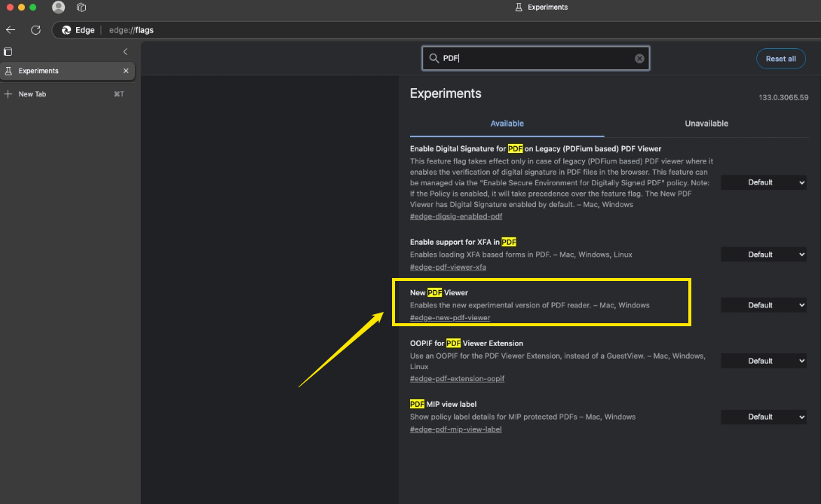Click the OOPIF for PDF Viewer Extension title
This screenshot has height=504, width=821.
point(467,344)
